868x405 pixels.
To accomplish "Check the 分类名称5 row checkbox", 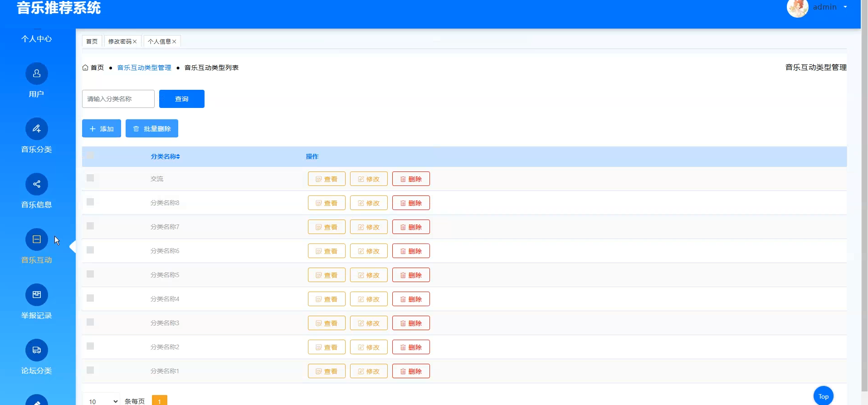I will [x=90, y=274].
